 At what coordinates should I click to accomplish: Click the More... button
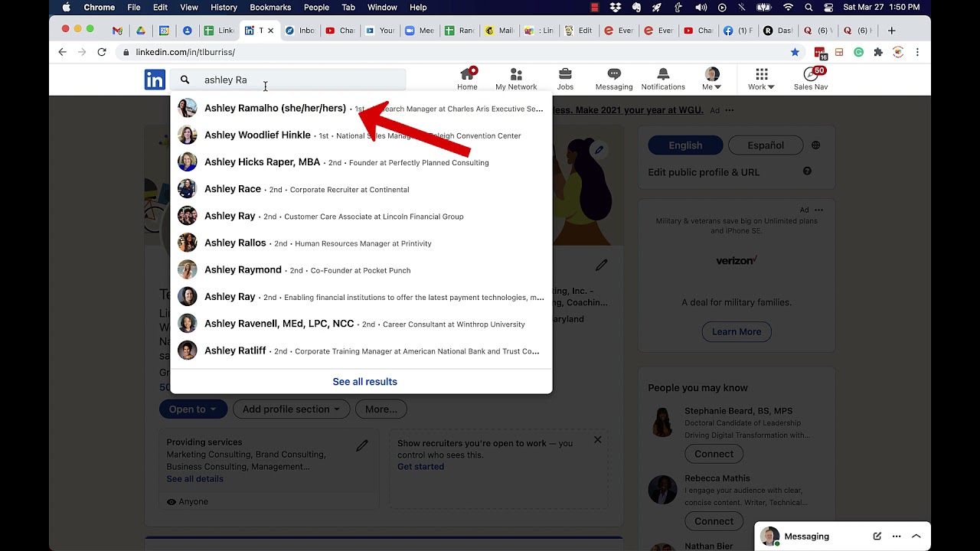381,409
